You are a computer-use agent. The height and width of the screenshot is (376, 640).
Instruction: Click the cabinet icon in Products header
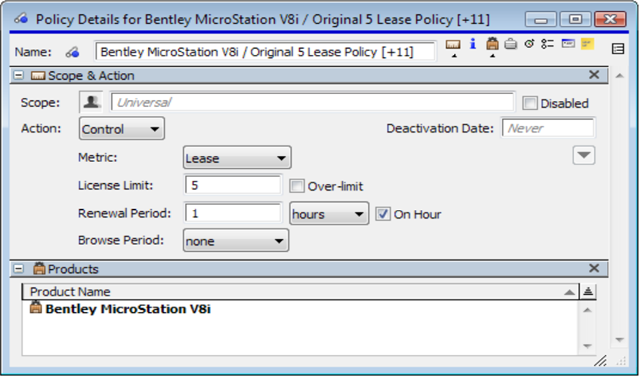pos(39,268)
